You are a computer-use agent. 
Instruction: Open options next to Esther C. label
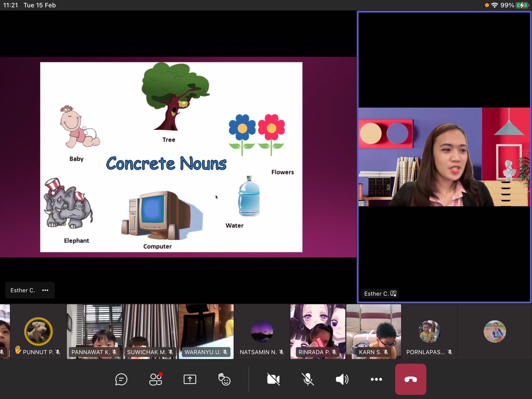click(45, 290)
